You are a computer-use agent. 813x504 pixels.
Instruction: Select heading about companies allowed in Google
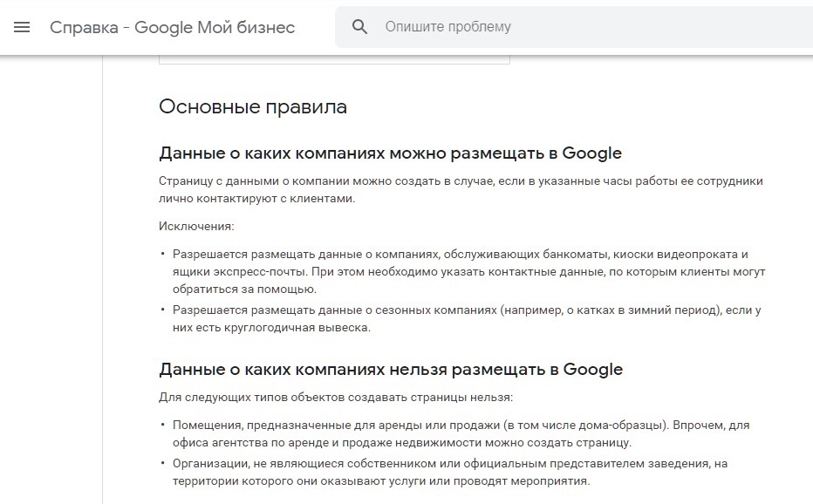[x=390, y=153]
